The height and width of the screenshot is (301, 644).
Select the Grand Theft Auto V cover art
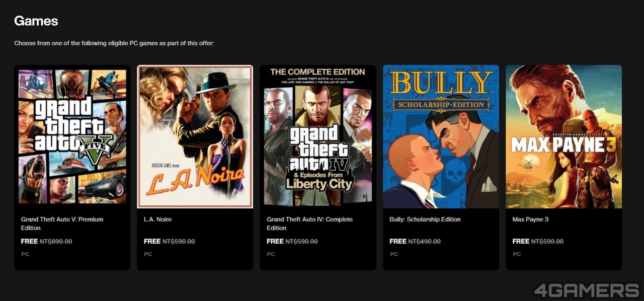pos(72,136)
